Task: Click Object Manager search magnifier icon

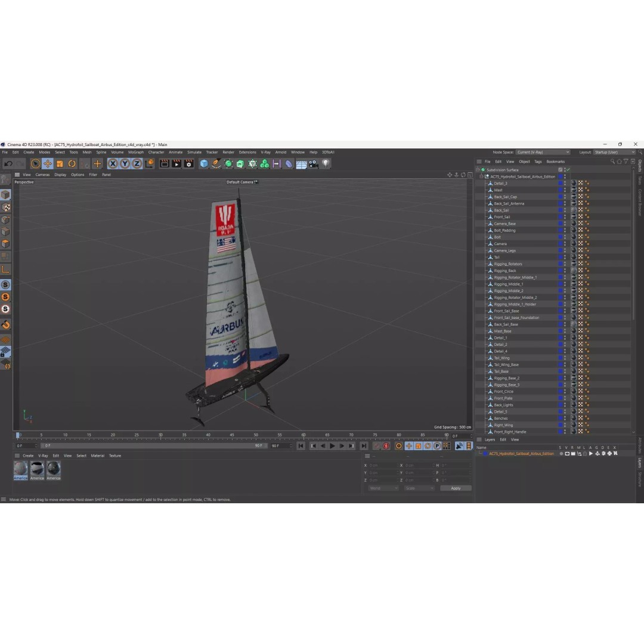Action: point(613,162)
